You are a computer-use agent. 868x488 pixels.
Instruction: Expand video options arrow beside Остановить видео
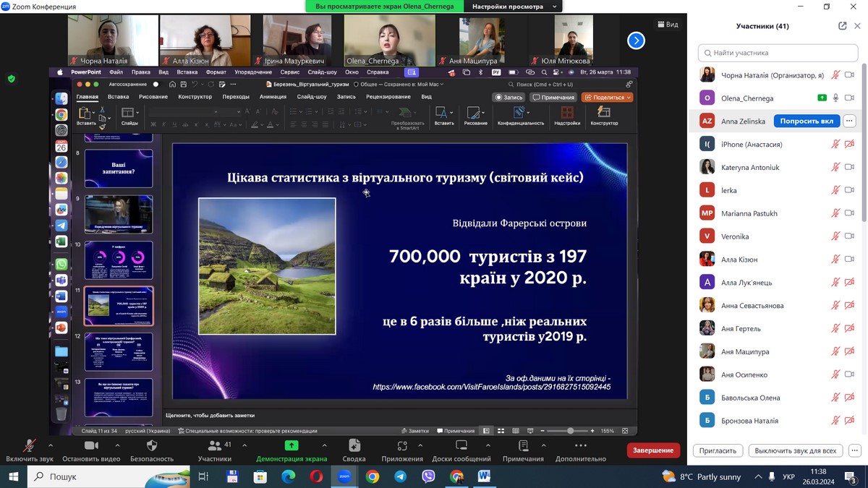pyautogui.click(x=118, y=445)
